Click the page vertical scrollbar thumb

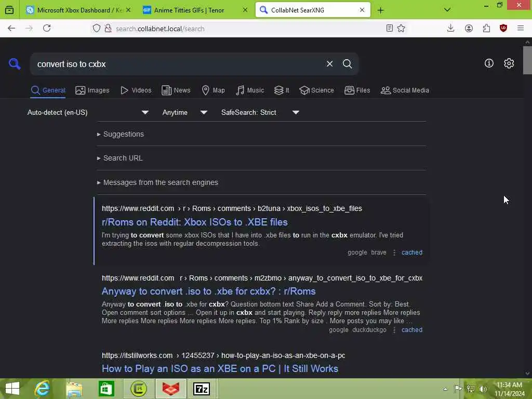[527, 60]
